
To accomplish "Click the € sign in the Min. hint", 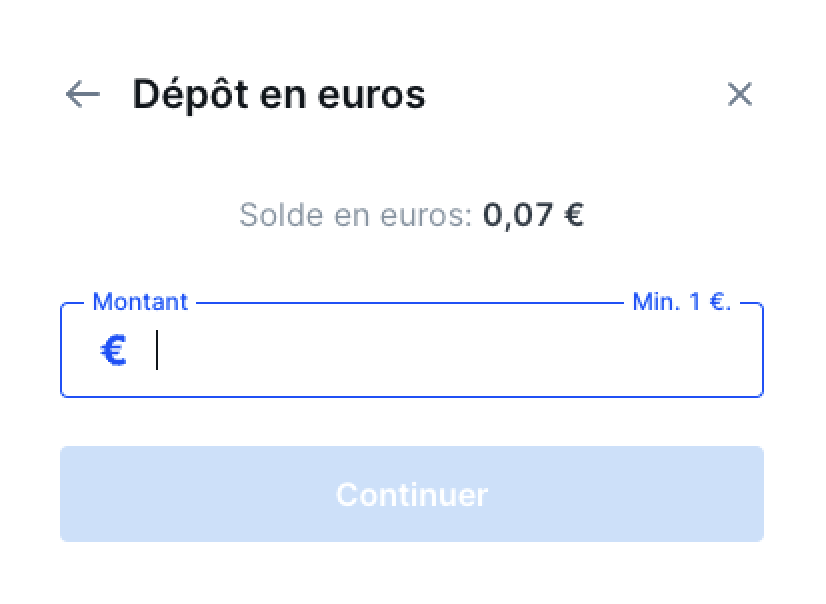I will (x=719, y=302).
